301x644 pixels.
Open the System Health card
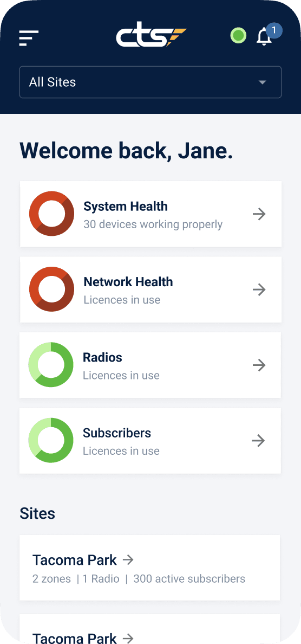[150, 214]
